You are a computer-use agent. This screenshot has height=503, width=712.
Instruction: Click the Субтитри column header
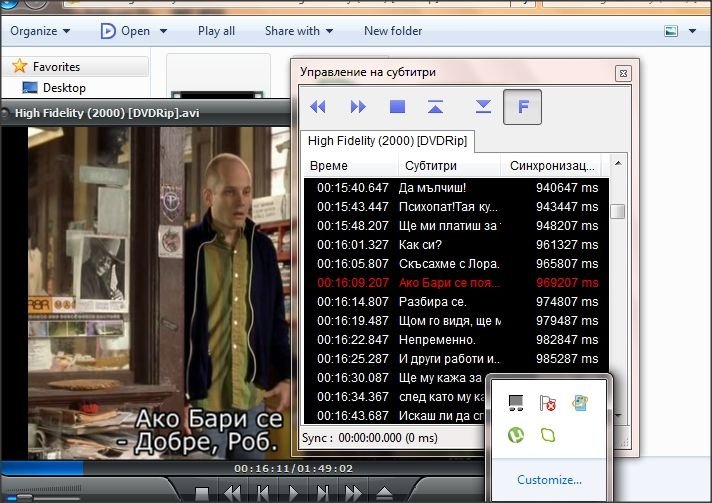pyautogui.click(x=430, y=166)
